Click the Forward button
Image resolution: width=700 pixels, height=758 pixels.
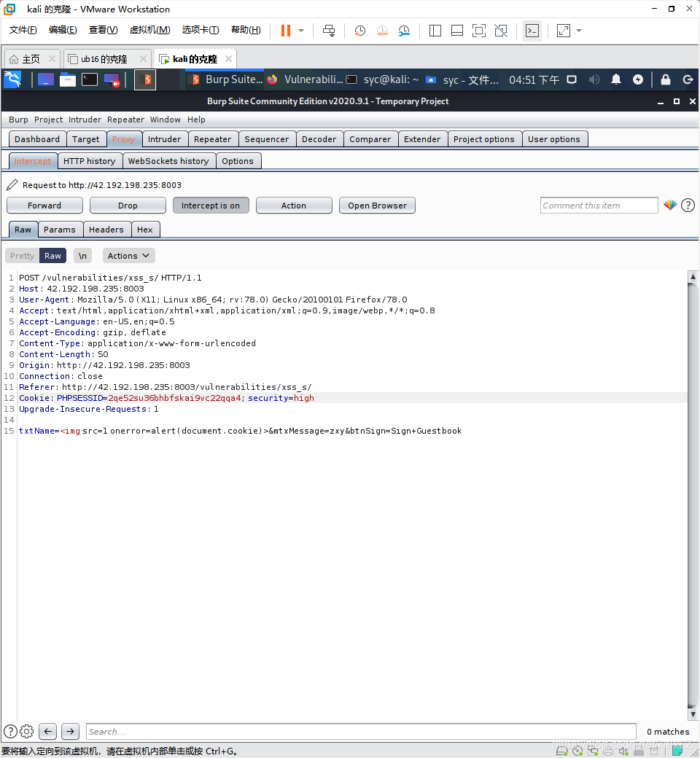coord(44,206)
